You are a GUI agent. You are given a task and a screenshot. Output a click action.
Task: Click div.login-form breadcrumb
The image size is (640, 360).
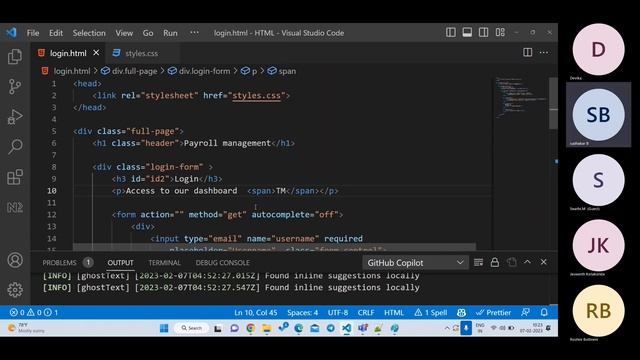[204, 71]
